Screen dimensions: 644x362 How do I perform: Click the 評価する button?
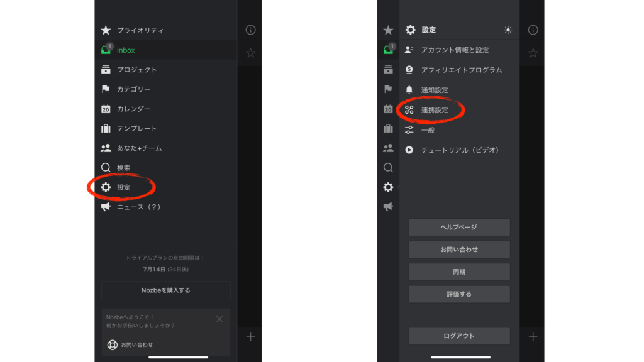(x=459, y=294)
